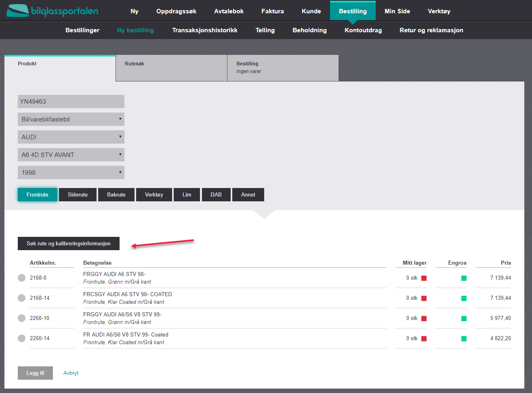The width and height of the screenshot is (532, 393).
Task: Click green Engros indicator for 2168-0
Action: pos(464,278)
